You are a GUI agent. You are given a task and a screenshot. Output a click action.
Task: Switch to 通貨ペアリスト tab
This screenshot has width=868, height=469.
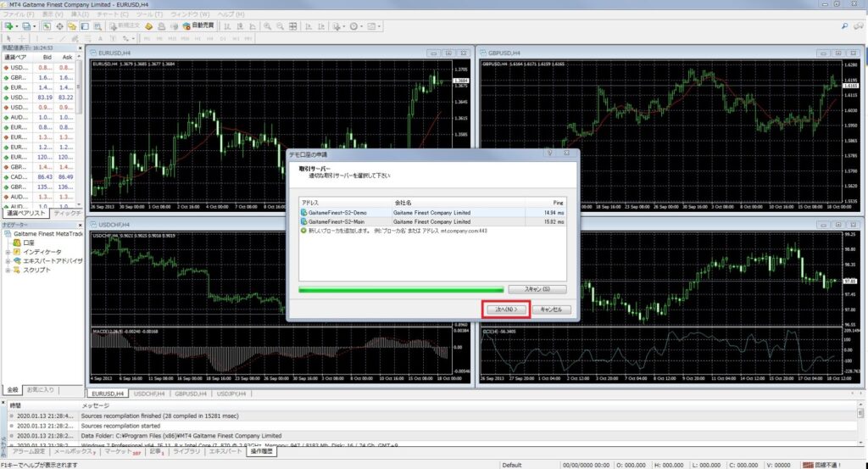(25, 213)
